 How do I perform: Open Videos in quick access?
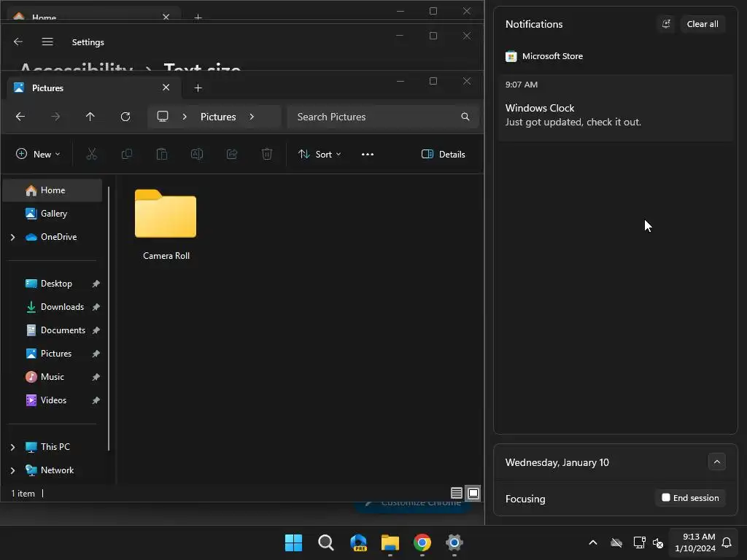coord(53,400)
